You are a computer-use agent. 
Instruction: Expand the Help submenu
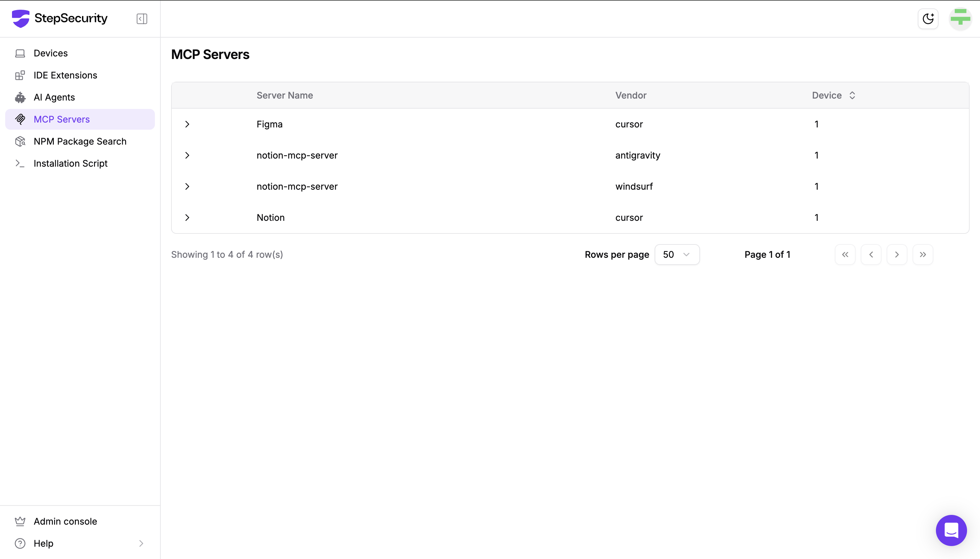[x=141, y=543]
